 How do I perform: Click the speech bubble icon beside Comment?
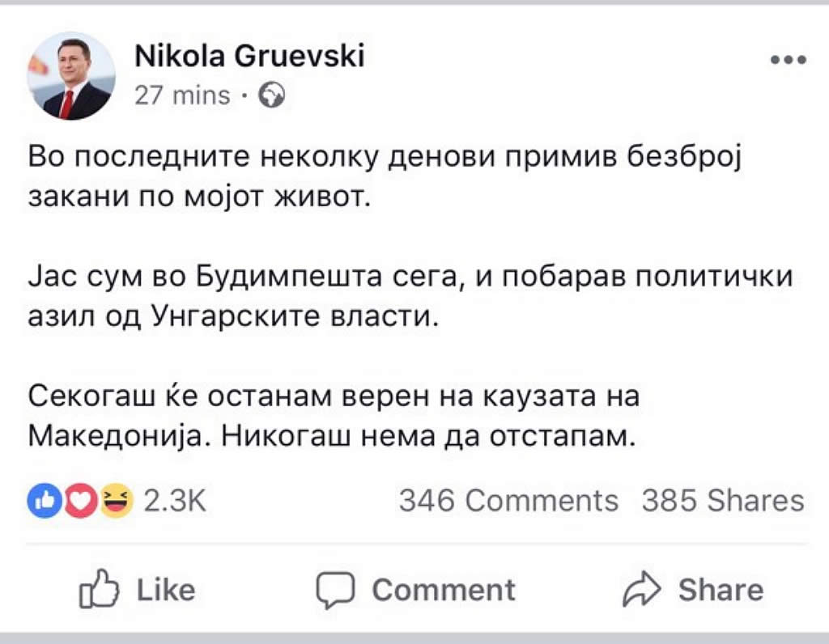(334, 591)
